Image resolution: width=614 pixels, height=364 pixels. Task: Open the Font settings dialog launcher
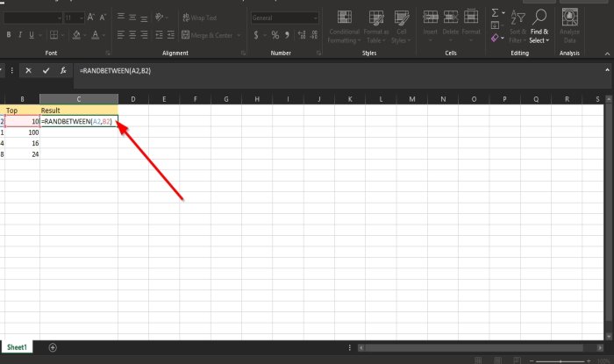(x=108, y=54)
